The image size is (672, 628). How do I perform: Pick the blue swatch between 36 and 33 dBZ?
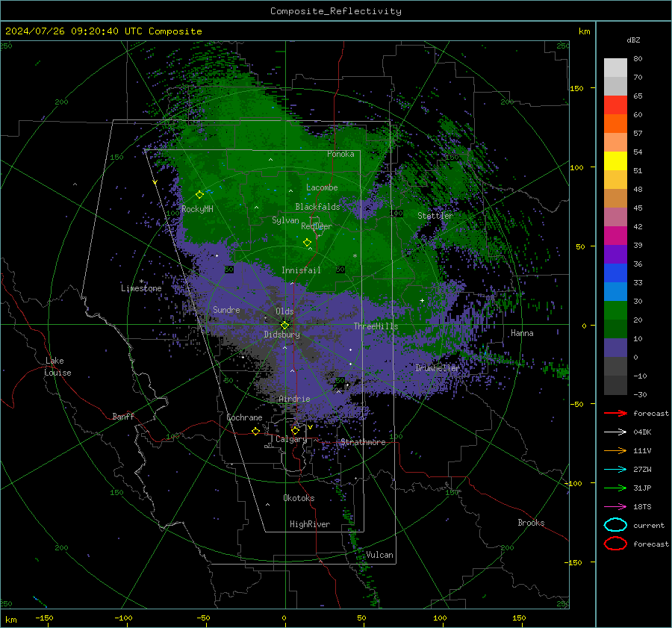(x=615, y=273)
